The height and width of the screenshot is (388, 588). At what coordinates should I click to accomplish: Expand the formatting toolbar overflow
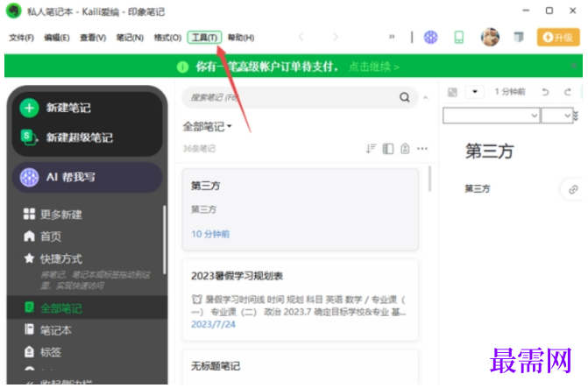click(x=576, y=116)
